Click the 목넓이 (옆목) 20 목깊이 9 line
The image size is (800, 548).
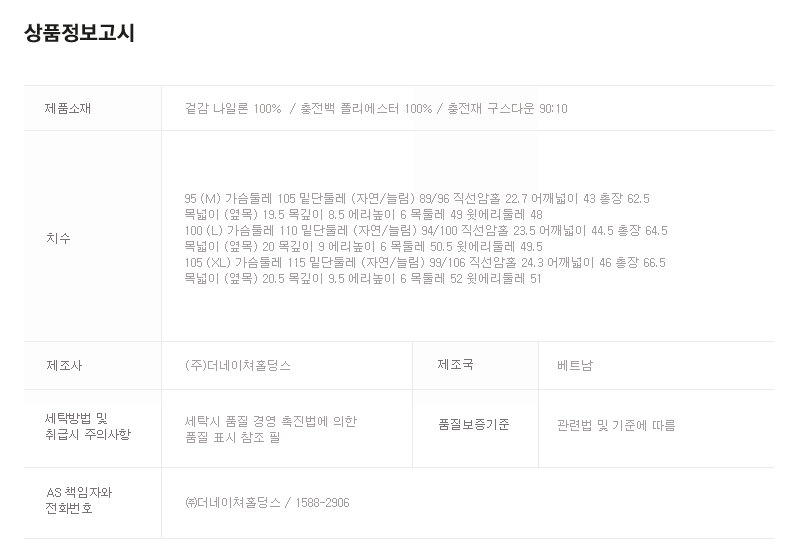pyautogui.click(x=364, y=246)
